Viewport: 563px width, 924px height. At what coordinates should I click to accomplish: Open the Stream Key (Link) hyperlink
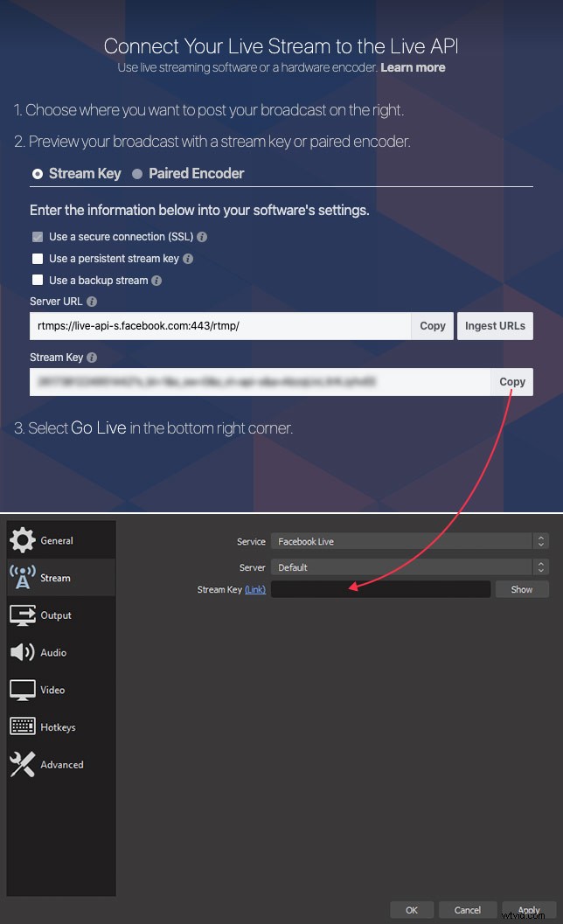pyautogui.click(x=254, y=590)
